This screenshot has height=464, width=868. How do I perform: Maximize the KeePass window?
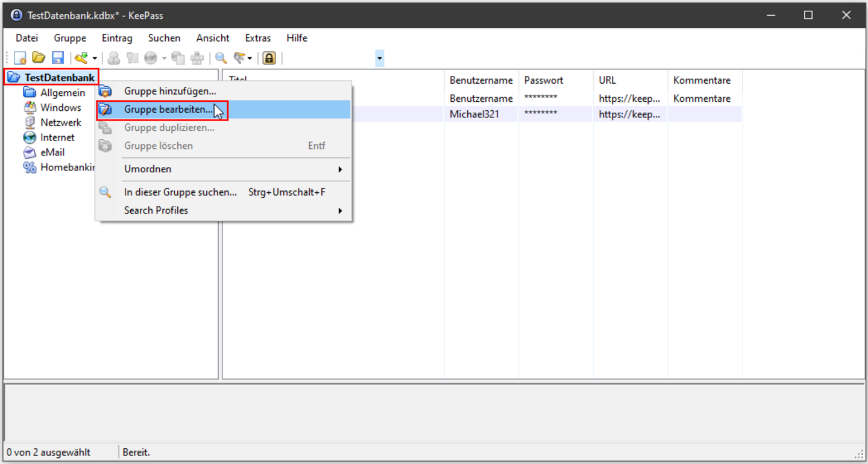point(808,15)
